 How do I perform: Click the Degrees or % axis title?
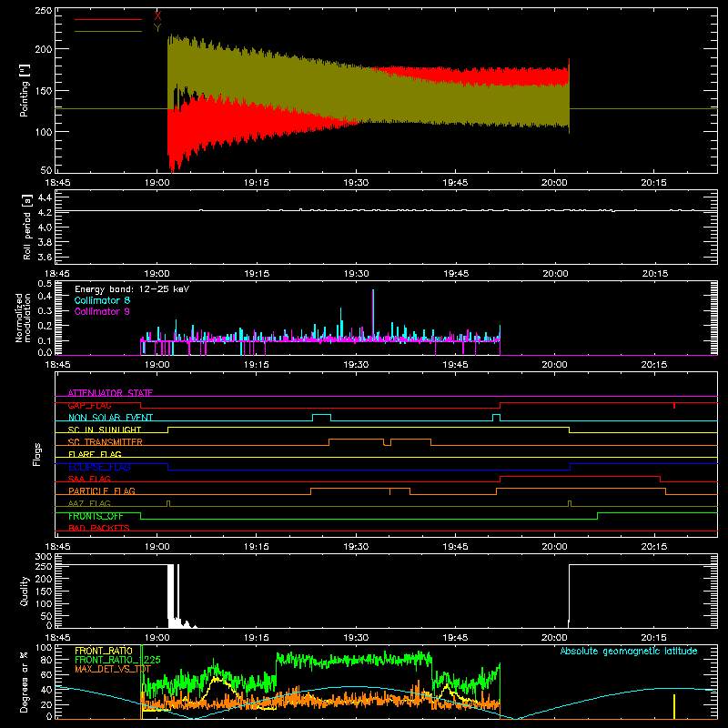tap(25, 682)
